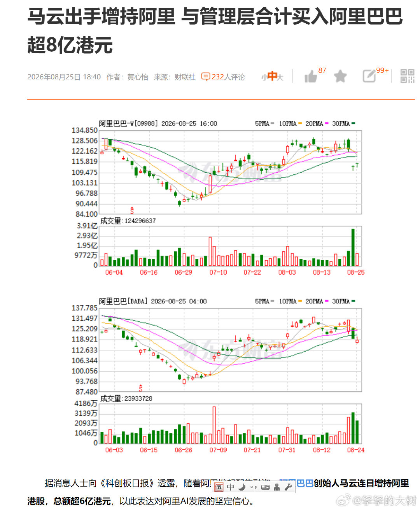
Task: Click the bold text 总额超6亿港元
Action: 82,501
